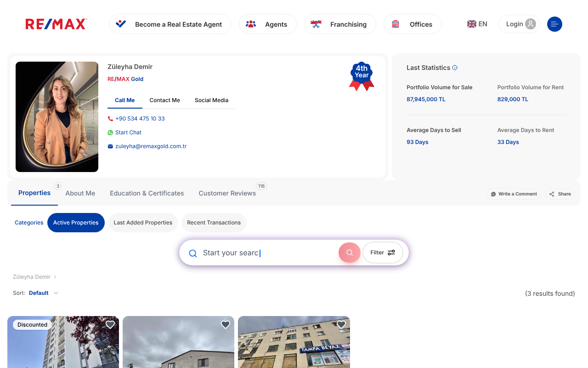Switch to the Properties tab

click(34, 193)
